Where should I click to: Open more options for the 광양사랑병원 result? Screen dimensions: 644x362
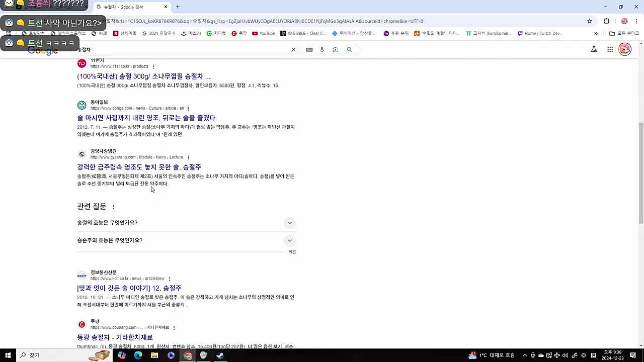pyautogui.click(x=188, y=157)
